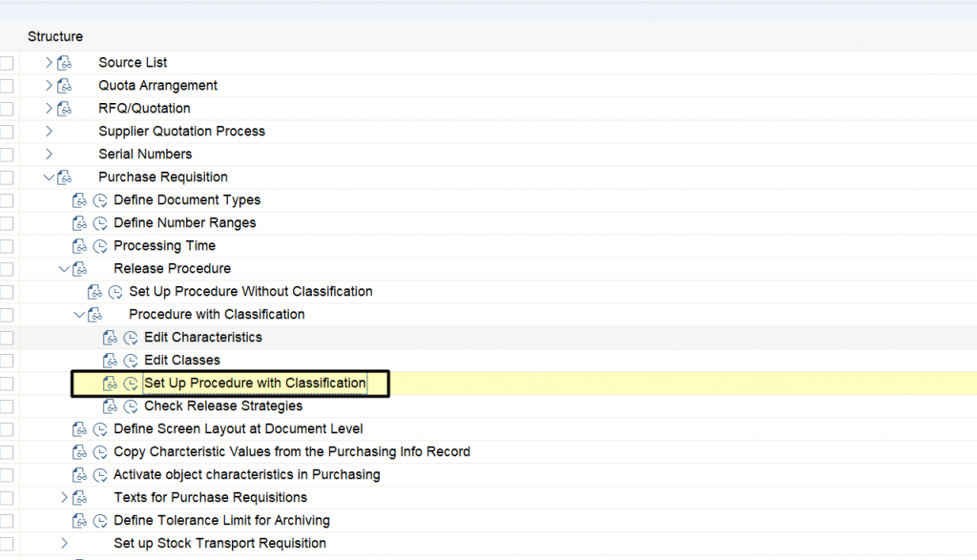Run the activity icon for Define Document Types
The height and width of the screenshot is (560, 977).
click(x=100, y=200)
